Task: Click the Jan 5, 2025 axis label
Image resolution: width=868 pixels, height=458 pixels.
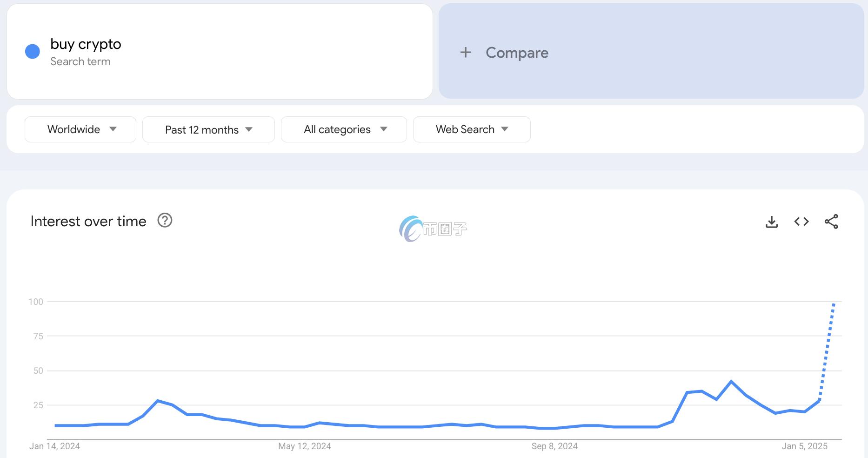Action: [804, 446]
